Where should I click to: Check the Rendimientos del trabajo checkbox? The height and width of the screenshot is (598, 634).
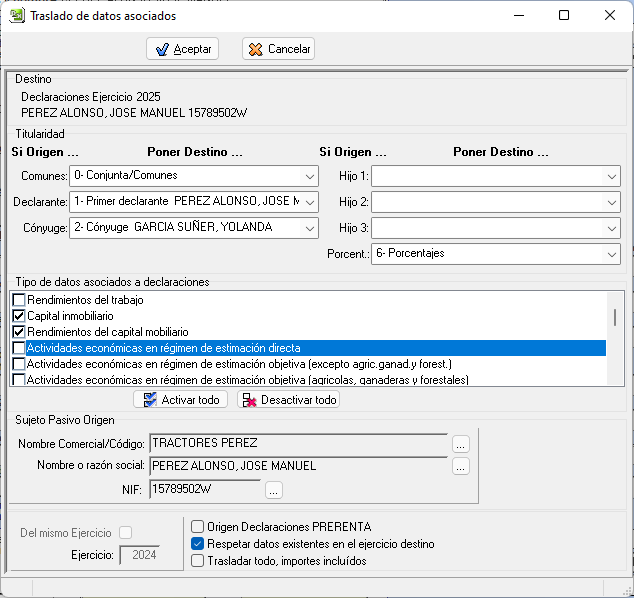[18, 300]
